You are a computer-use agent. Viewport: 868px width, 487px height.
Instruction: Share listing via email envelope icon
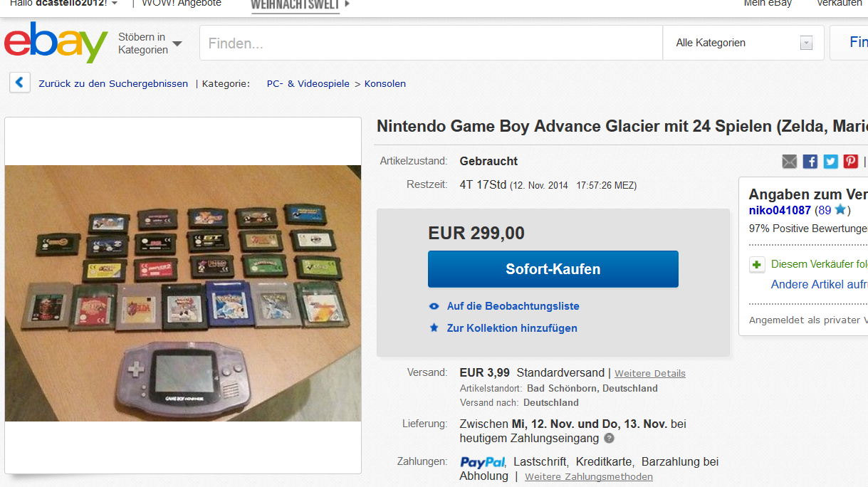(790, 162)
